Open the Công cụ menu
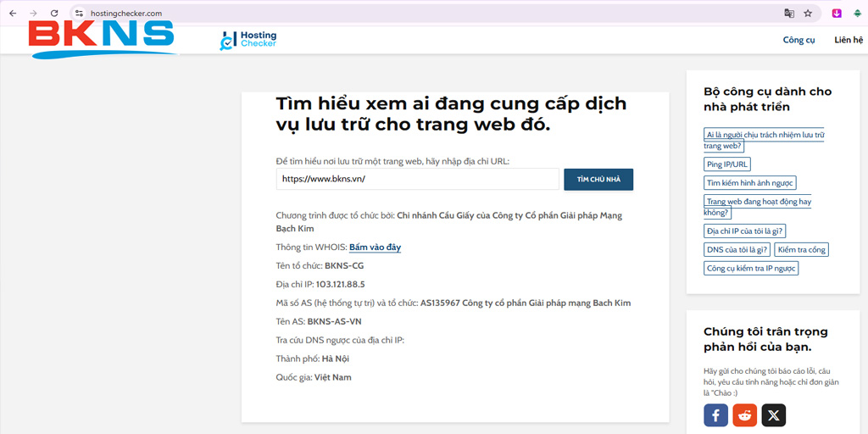Screen dimensions: 868x434 798,40
